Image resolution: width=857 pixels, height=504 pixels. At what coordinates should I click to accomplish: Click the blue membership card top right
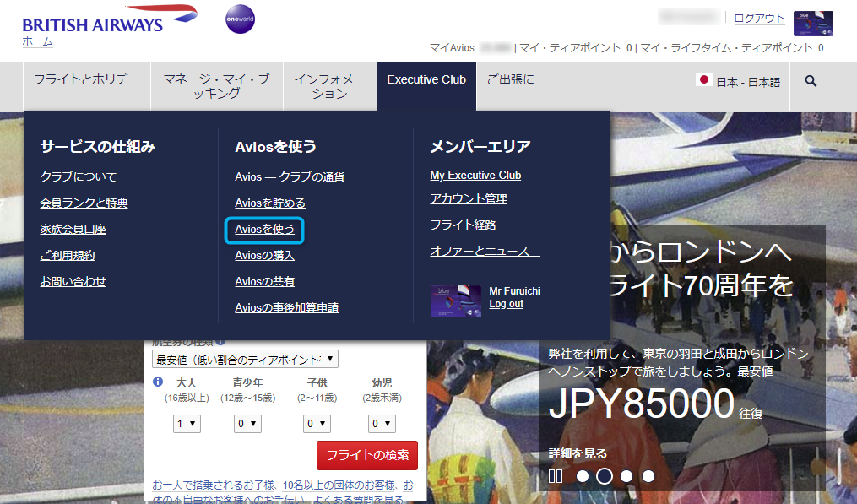pyautogui.click(x=813, y=24)
